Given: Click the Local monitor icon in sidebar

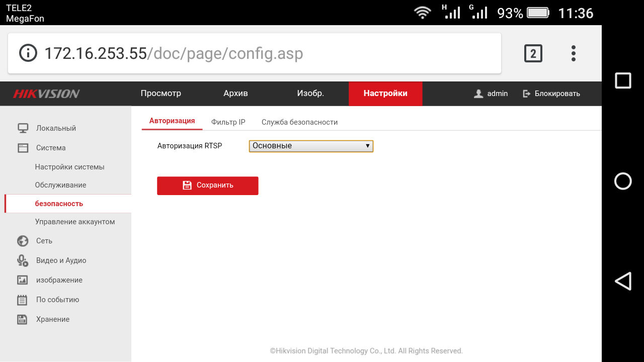Looking at the screenshot, I should point(23,128).
